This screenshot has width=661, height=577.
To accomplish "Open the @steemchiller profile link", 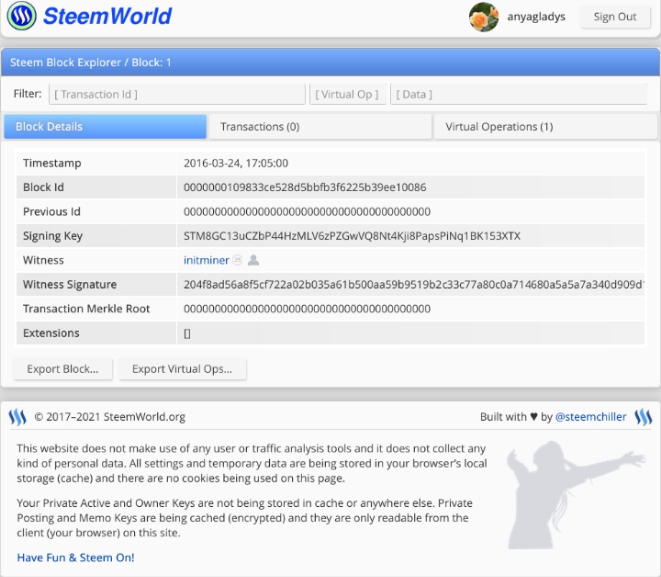I will 591,417.
